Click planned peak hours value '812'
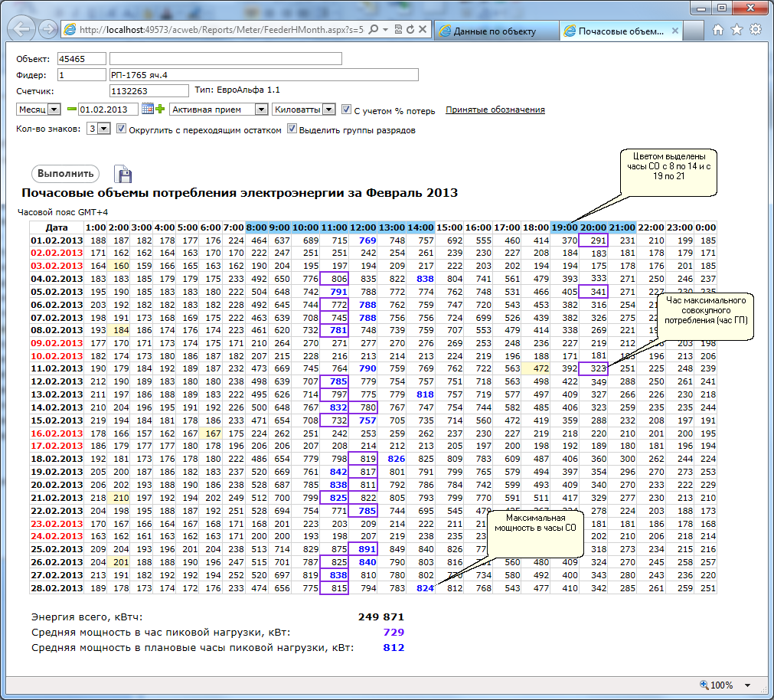This screenshot has height=700, width=774. point(394,647)
